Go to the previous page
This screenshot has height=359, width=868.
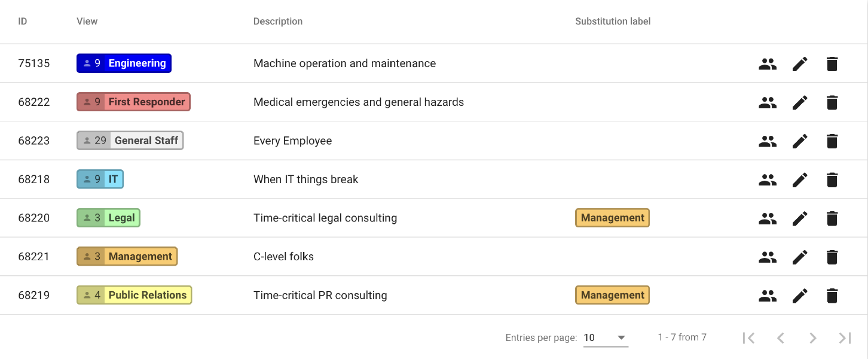pyautogui.click(x=781, y=338)
